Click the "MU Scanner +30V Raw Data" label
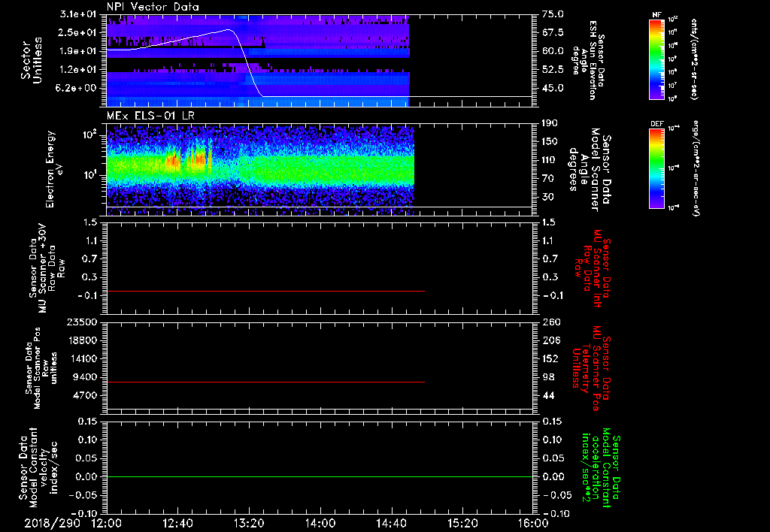 46,268
